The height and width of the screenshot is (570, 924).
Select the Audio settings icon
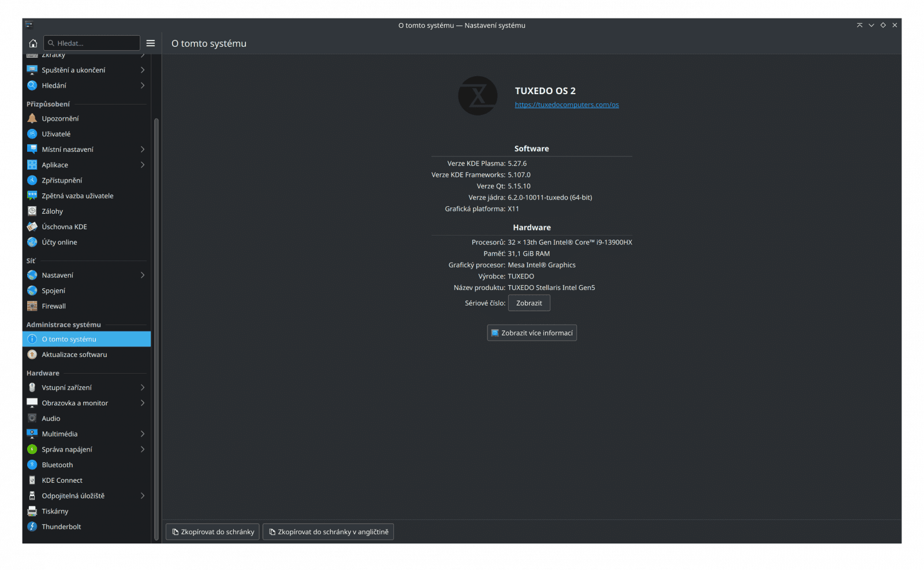coord(32,418)
